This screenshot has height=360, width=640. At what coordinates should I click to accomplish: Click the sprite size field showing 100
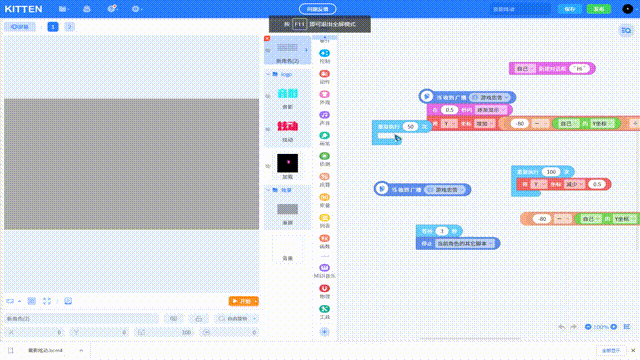[164, 332]
